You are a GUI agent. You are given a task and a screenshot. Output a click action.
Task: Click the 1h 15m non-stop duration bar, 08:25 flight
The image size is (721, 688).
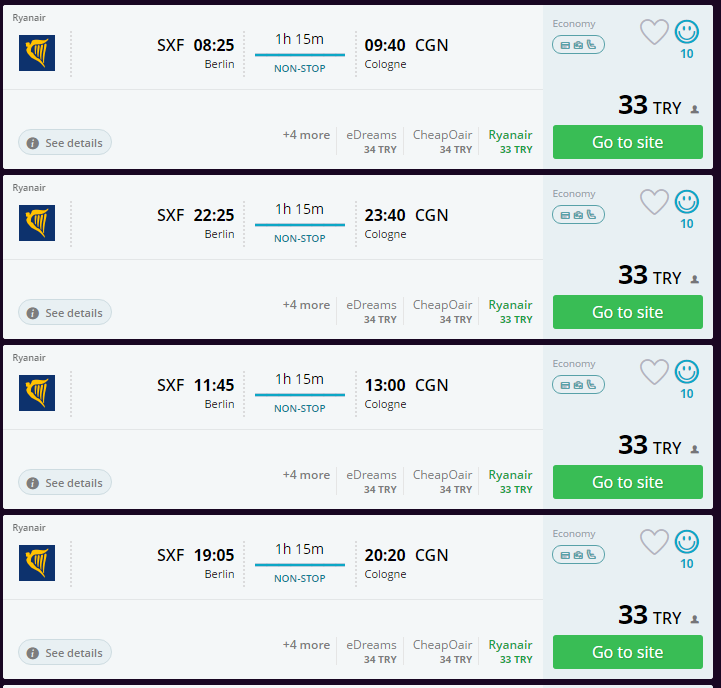[300, 54]
